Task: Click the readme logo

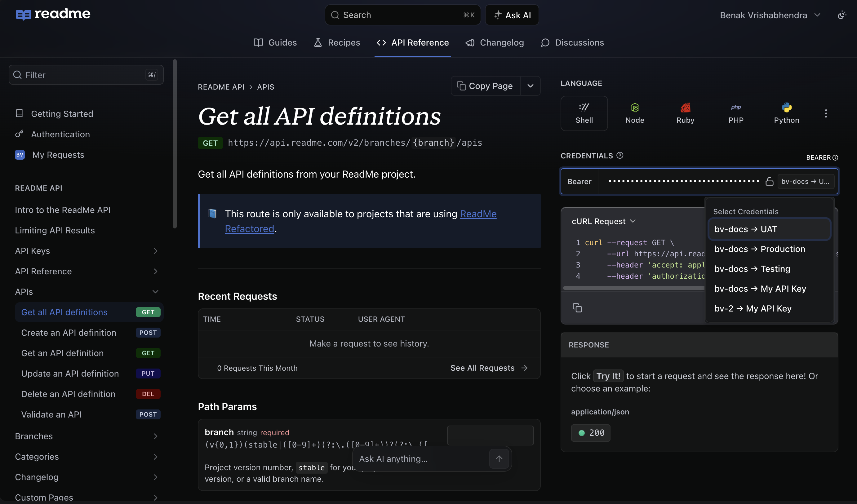Action: point(53,14)
